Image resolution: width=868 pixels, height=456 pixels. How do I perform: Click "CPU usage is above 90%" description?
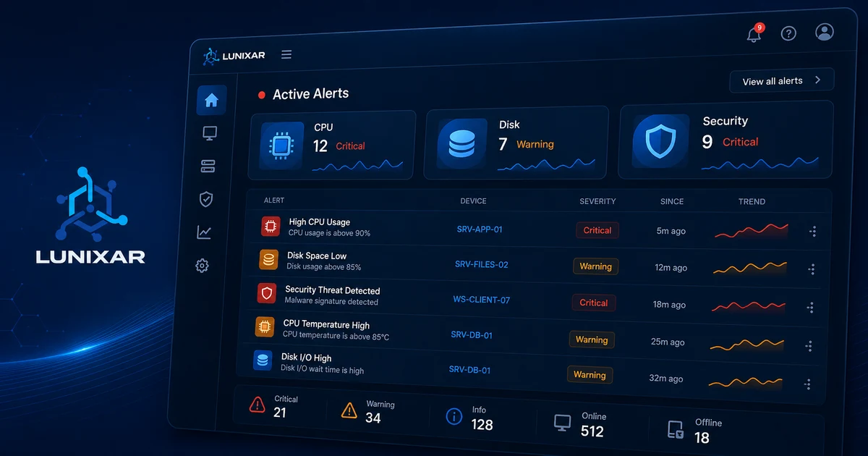click(329, 234)
